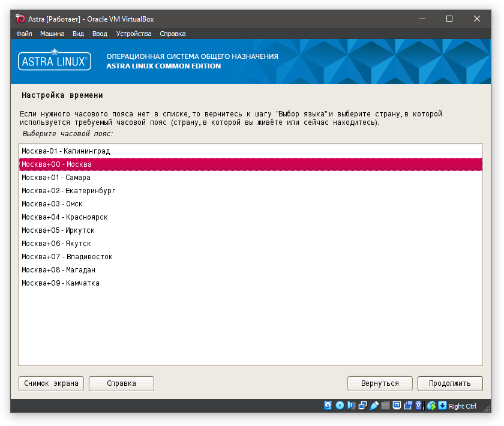Screen dimensions: 504x426
Task: Select Москва+08 - Магадан time zone
Action: (251, 270)
